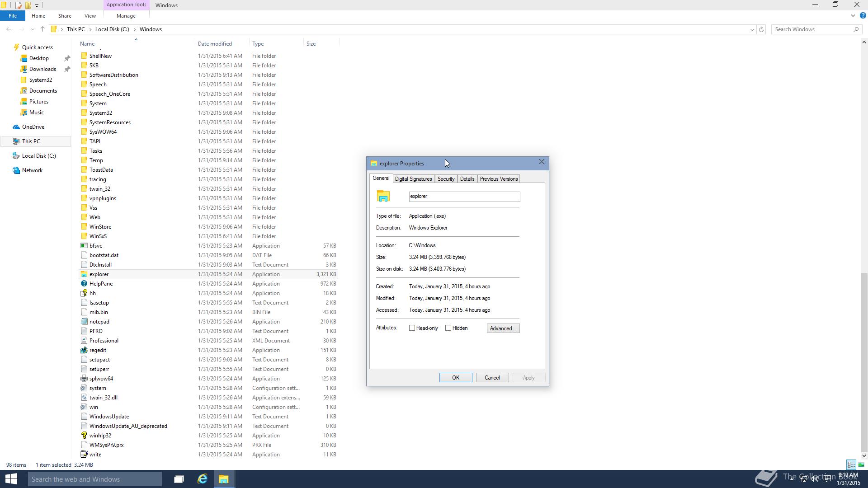The width and height of the screenshot is (868, 488).
Task: Open recent locations dropdown arrow
Action: click(x=33, y=29)
